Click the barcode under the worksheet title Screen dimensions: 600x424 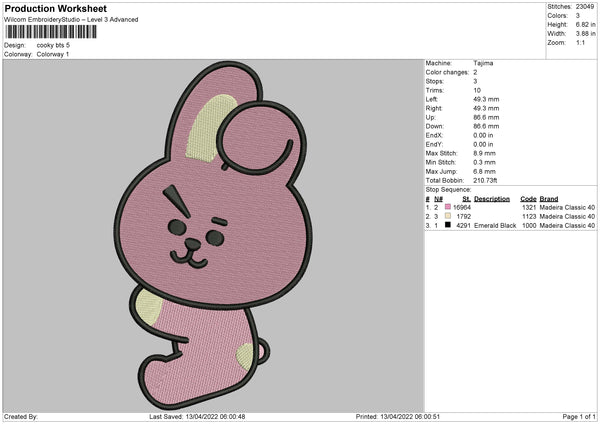tap(51, 32)
